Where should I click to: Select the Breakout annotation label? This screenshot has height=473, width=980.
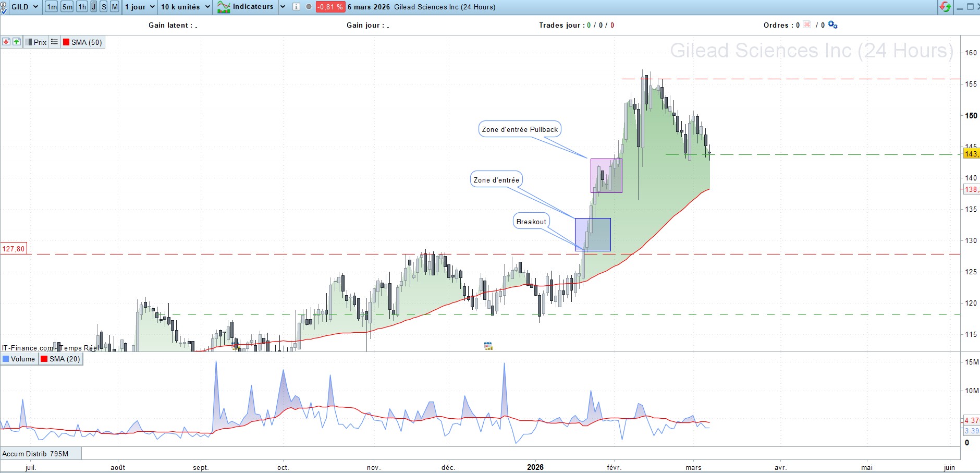click(x=531, y=222)
